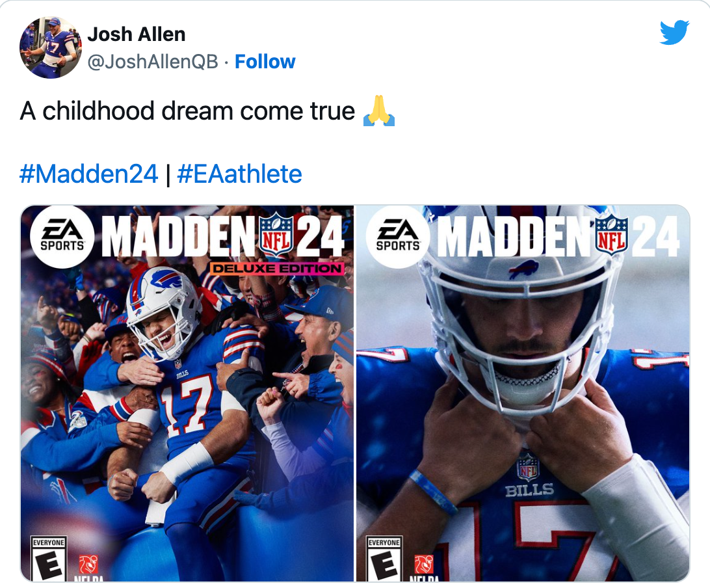Click the Josh Allen display name
This screenshot has height=588, width=710.
point(137,34)
